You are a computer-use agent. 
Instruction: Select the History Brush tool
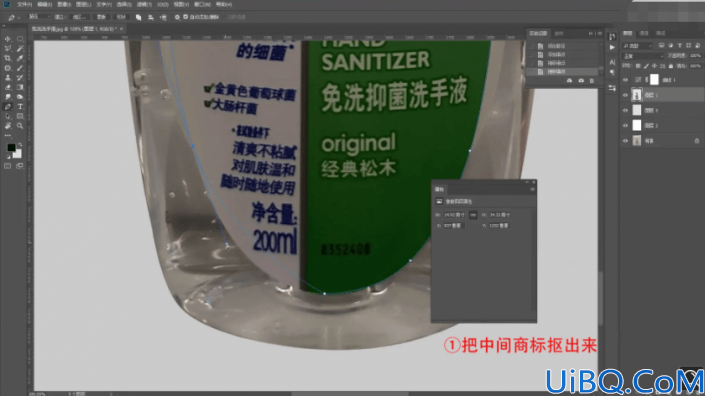(x=20, y=78)
